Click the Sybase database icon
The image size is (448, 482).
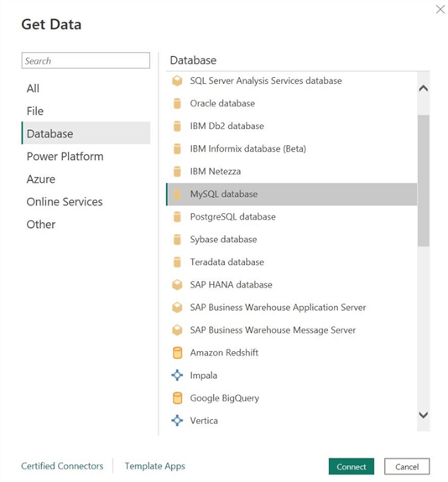tap(177, 240)
